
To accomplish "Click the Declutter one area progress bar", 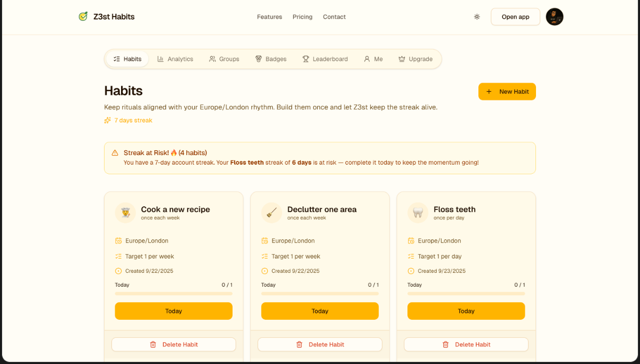I will [x=320, y=294].
